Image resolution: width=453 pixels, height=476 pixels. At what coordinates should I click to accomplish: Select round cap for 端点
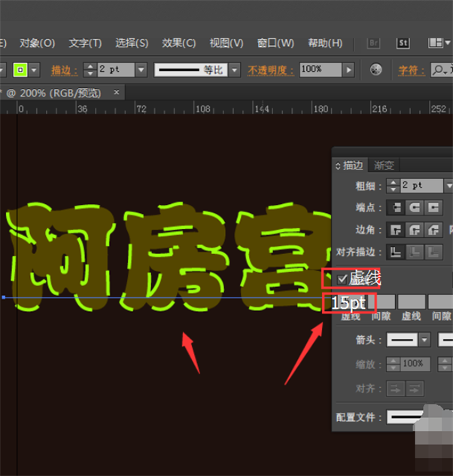tap(415, 208)
